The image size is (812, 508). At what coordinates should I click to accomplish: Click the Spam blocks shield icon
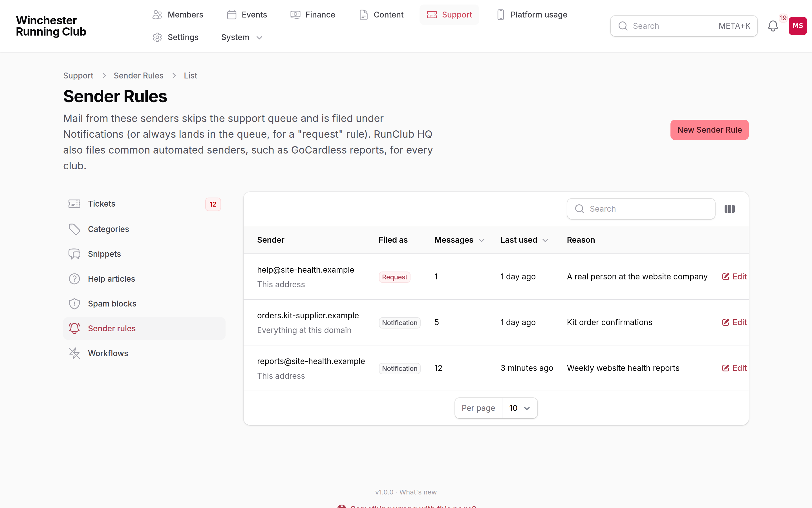[74, 304]
